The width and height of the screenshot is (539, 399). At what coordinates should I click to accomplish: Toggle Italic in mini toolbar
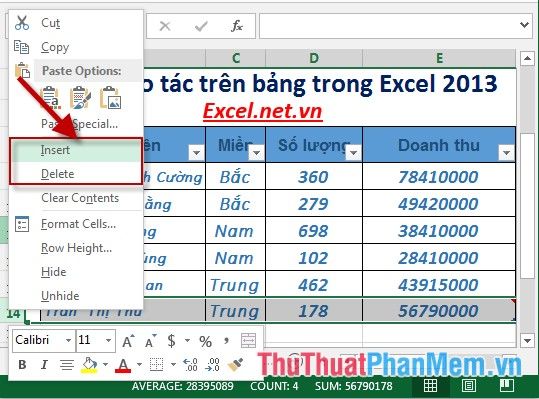pos(44,364)
